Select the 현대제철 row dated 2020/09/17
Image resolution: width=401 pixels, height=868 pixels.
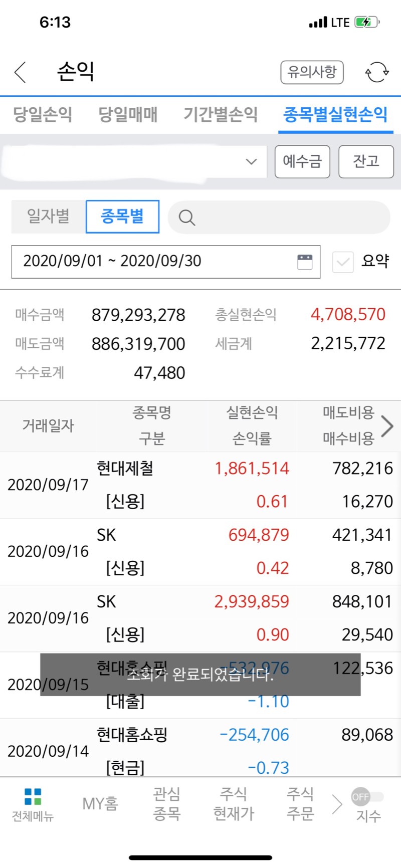tap(200, 485)
